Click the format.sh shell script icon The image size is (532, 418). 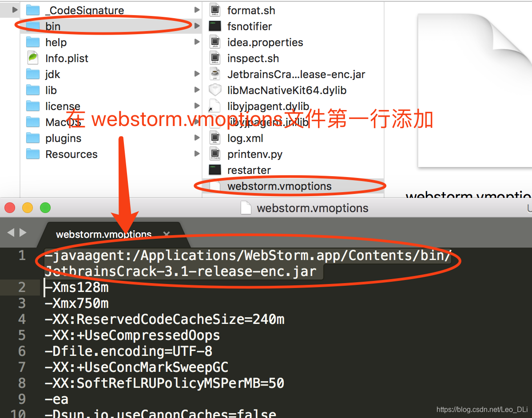[215, 10]
